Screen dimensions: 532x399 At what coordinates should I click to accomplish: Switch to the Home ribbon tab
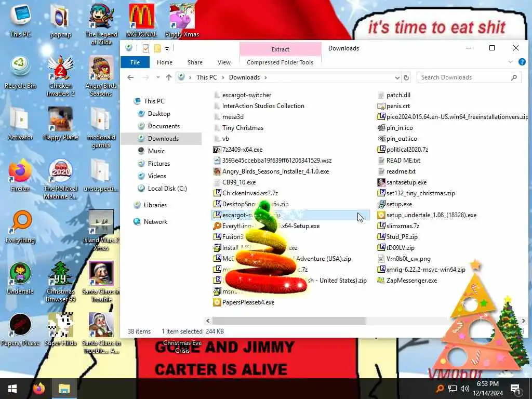tap(165, 62)
